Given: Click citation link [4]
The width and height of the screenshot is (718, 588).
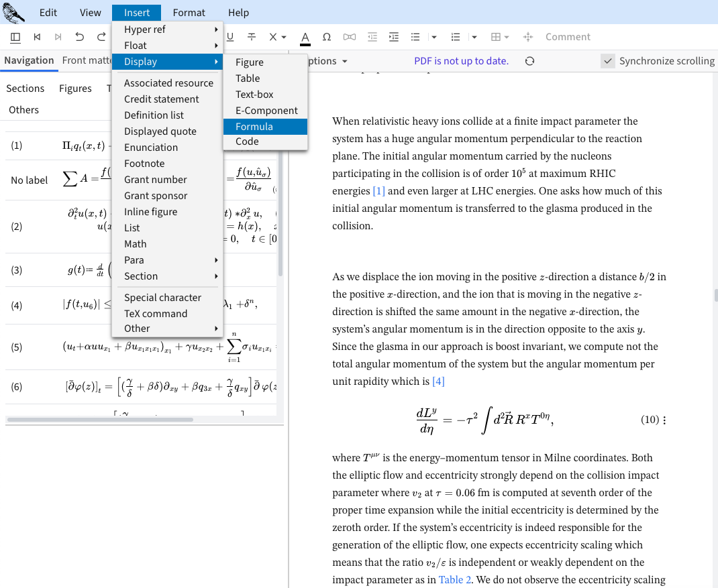Looking at the screenshot, I should [438, 381].
